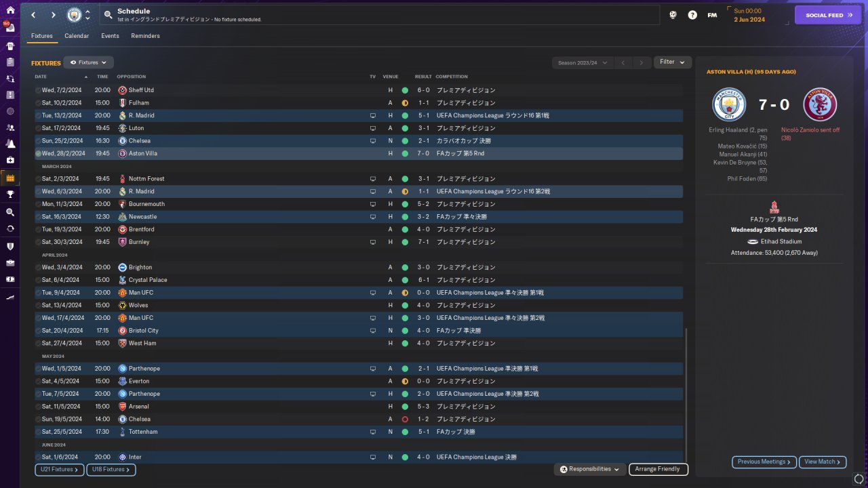Tick the selector for the Sheff Utd fixture

38,90
